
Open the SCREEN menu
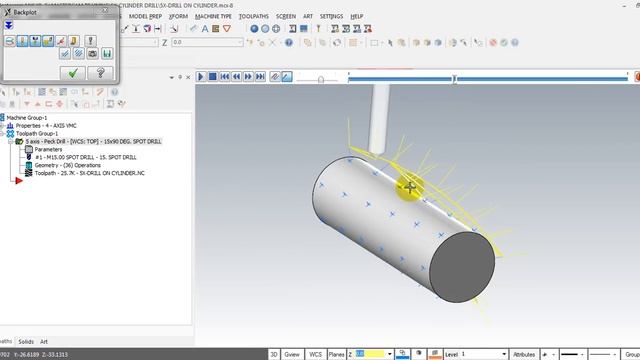(x=286, y=16)
